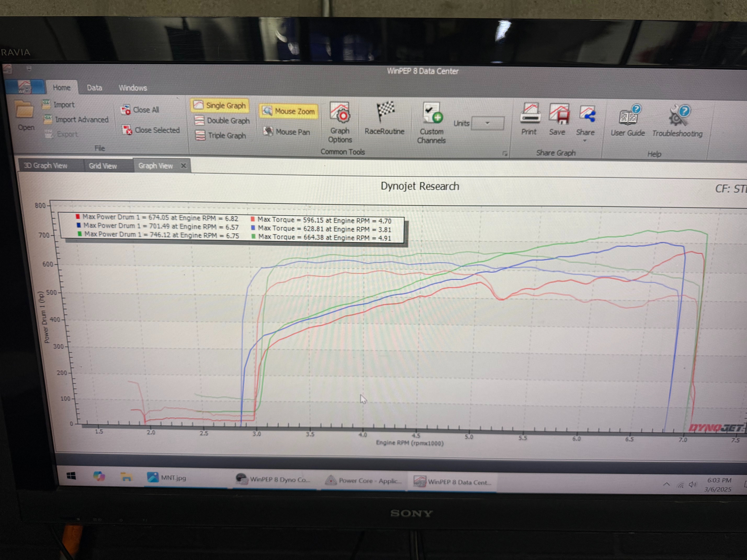
Task: Select the Data ribbon tab
Action: [x=95, y=88]
